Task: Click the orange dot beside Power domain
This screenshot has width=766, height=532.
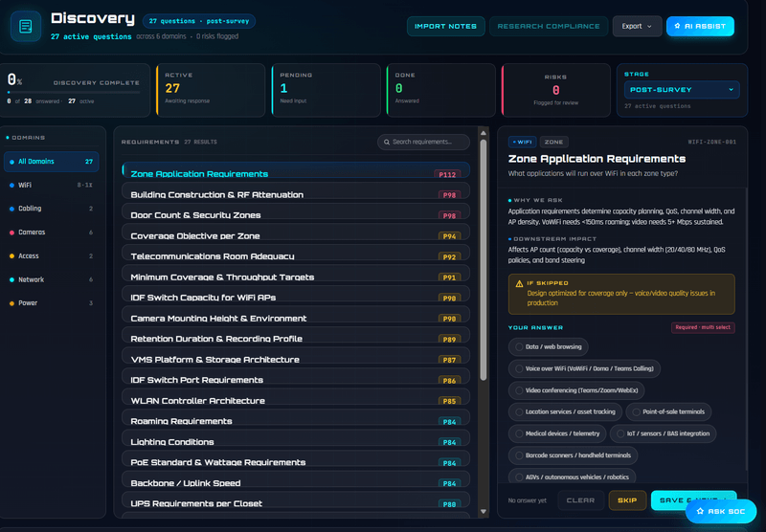Action: [11, 303]
